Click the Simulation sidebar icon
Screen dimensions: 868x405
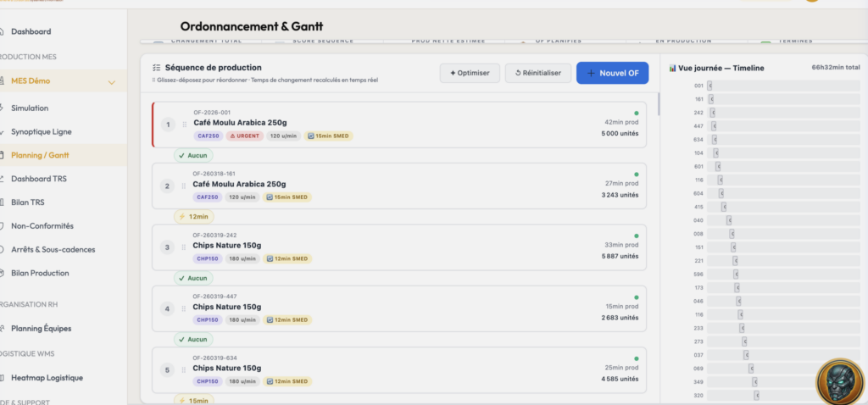click(x=2, y=108)
